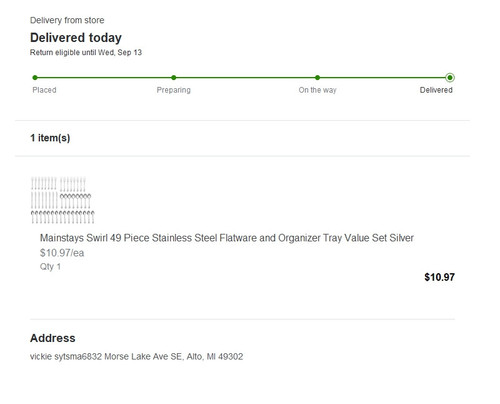Click the Preparing step label
The image size is (500, 404).
click(x=174, y=90)
